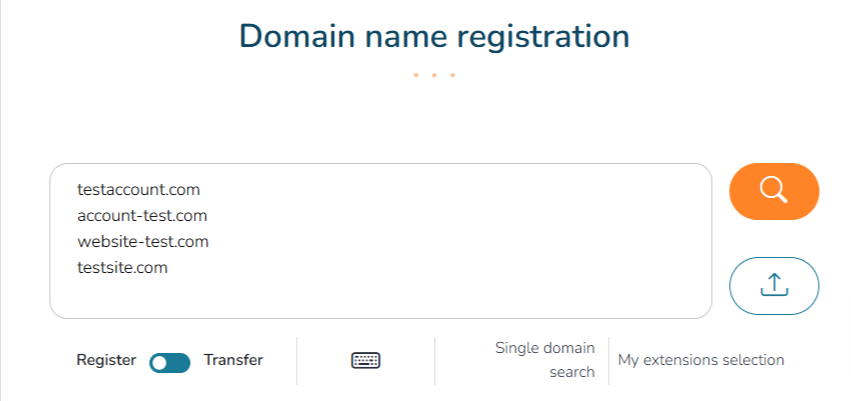Toggle the Register/Transfer switch

[170, 362]
